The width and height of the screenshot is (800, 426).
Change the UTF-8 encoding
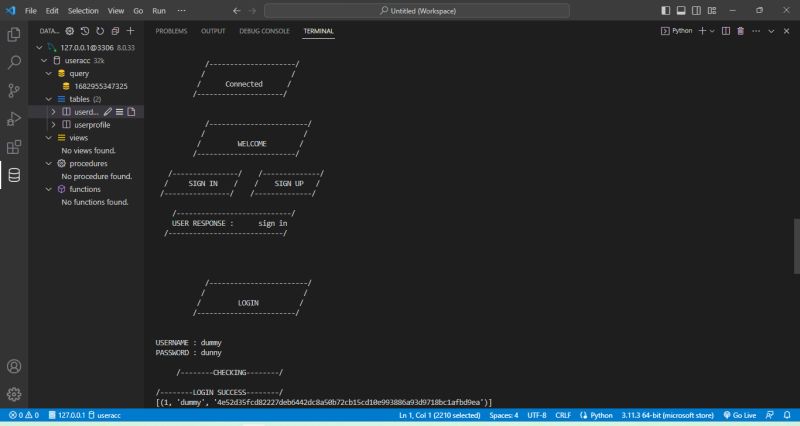point(537,415)
